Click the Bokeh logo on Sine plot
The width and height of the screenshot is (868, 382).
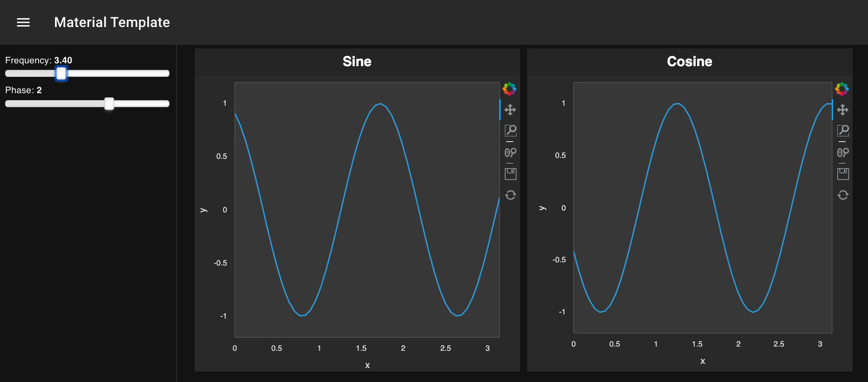coord(509,89)
